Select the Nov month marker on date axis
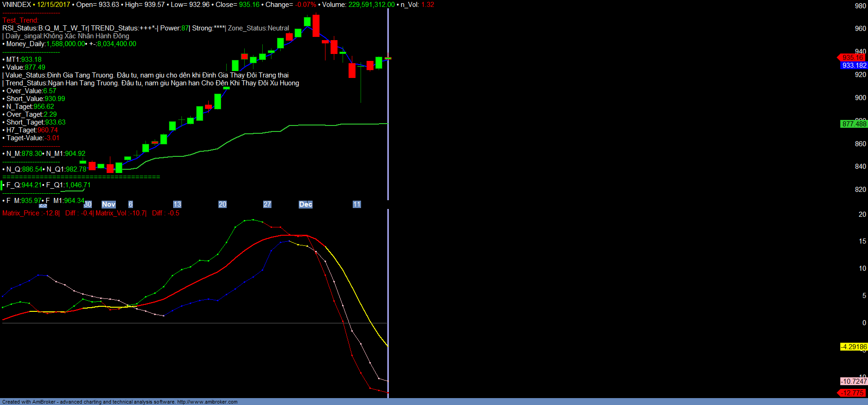 [x=108, y=204]
